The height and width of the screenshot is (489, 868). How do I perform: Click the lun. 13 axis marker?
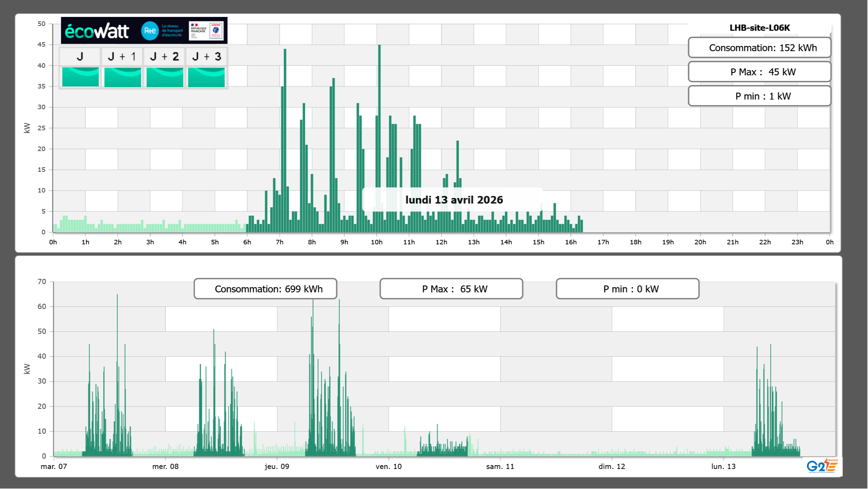(x=723, y=466)
